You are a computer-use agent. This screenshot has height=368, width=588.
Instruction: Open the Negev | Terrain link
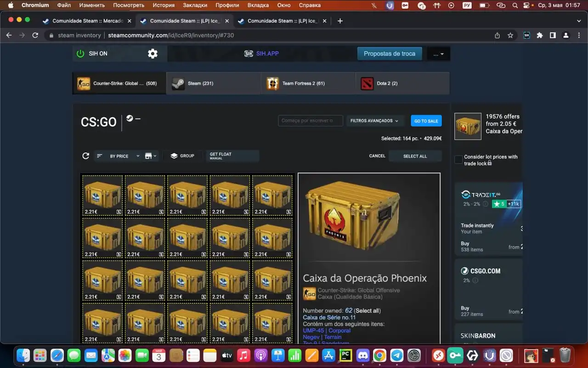[322, 337]
